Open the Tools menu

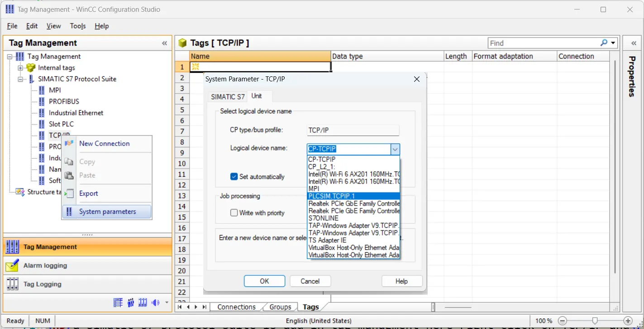click(78, 26)
